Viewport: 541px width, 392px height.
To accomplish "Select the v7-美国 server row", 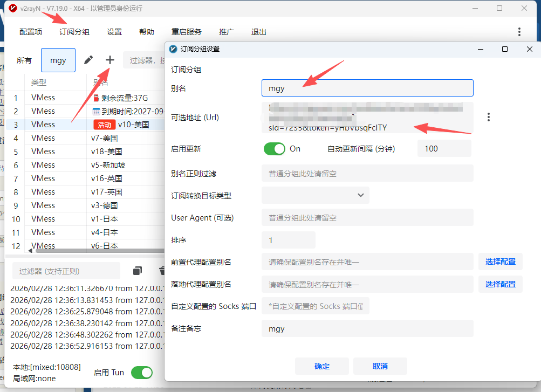I will pos(85,138).
